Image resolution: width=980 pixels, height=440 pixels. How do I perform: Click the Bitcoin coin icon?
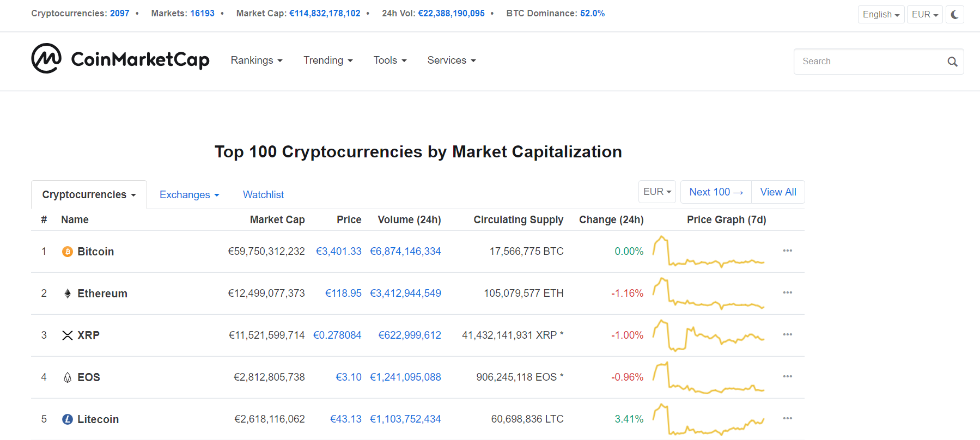click(x=68, y=252)
